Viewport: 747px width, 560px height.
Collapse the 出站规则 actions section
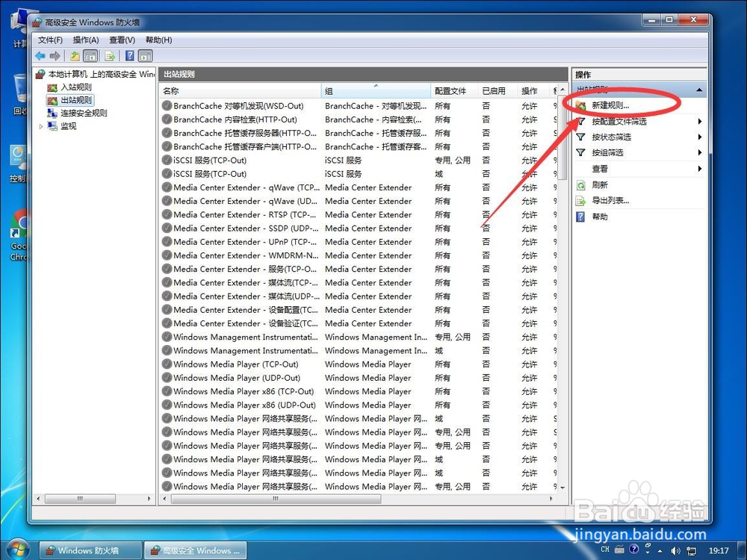click(x=698, y=90)
